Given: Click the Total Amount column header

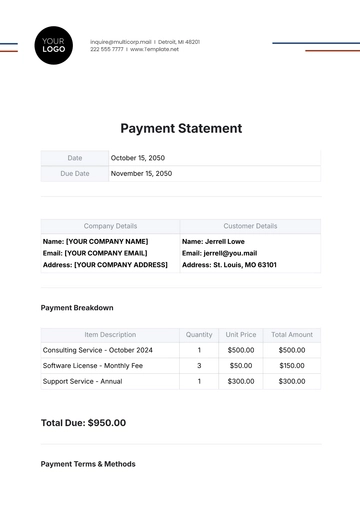Looking at the screenshot, I should point(292,335).
